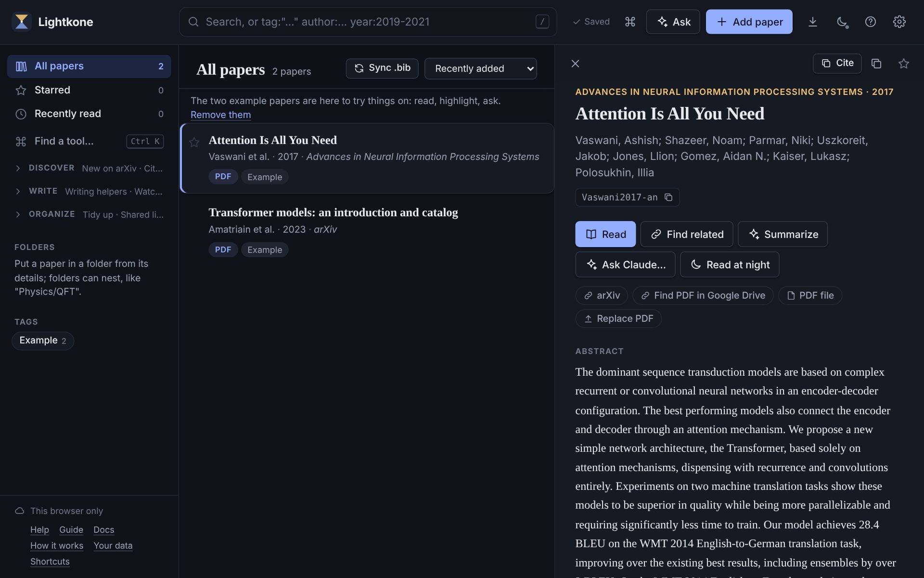The image size is (924, 578).
Task: Click Ask Claude... button
Action: (x=625, y=264)
